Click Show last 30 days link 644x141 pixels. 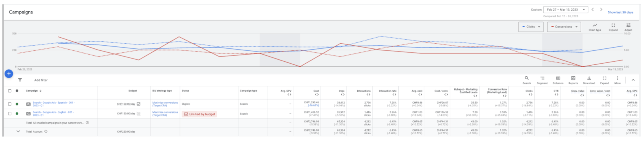[x=620, y=12]
